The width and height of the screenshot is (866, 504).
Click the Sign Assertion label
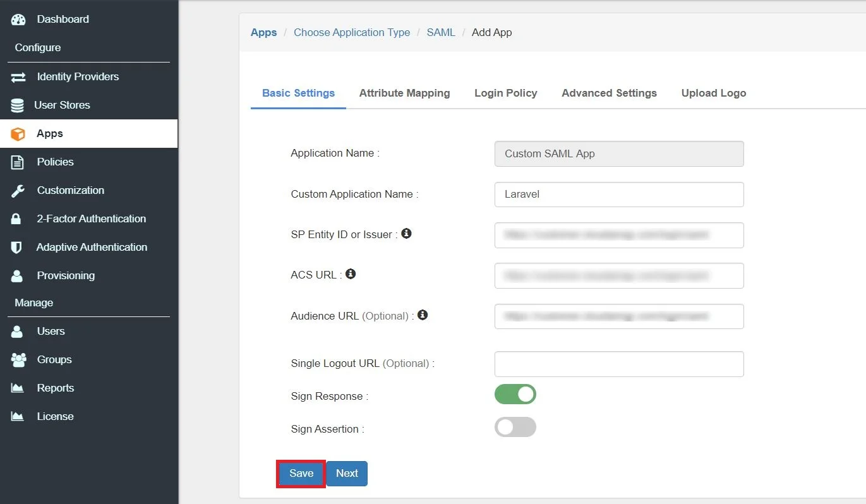click(x=327, y=429)
